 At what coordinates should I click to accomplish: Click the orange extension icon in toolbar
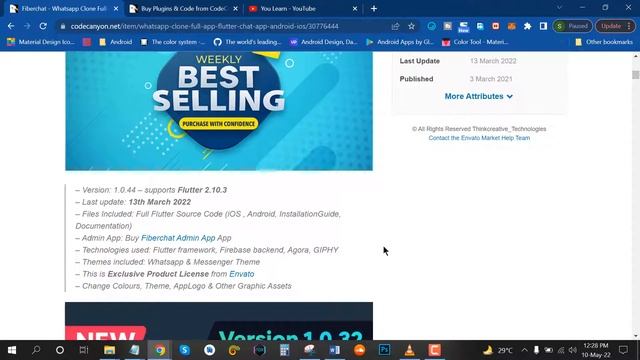[x=511, y=26]
